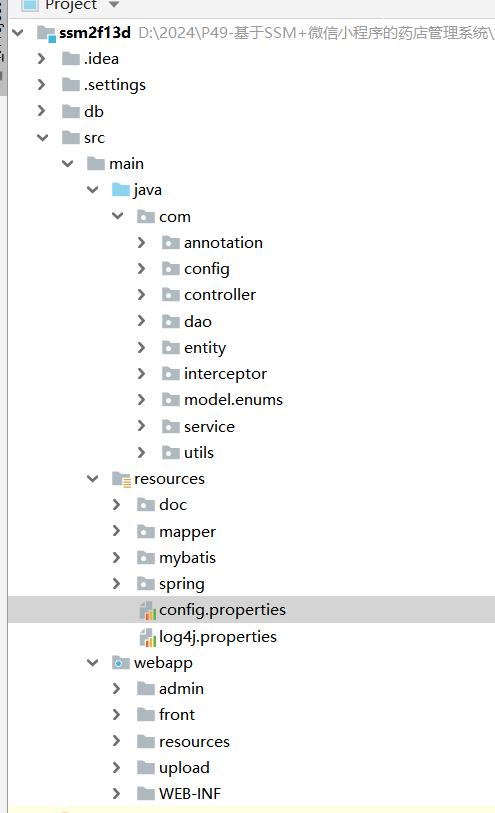Click the controller package icon
The image size is (495, 813).
click(x=171, y=295)
